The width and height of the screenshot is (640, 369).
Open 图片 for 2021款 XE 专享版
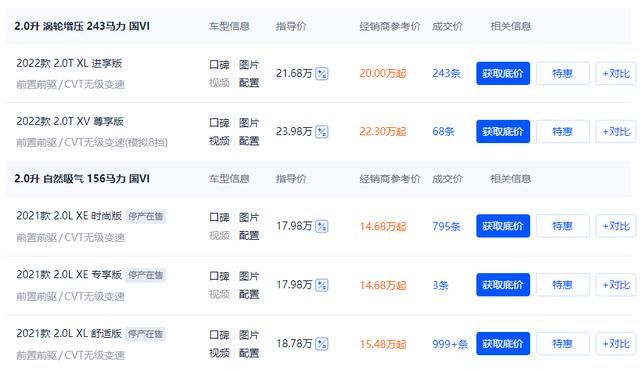(249, 276)
